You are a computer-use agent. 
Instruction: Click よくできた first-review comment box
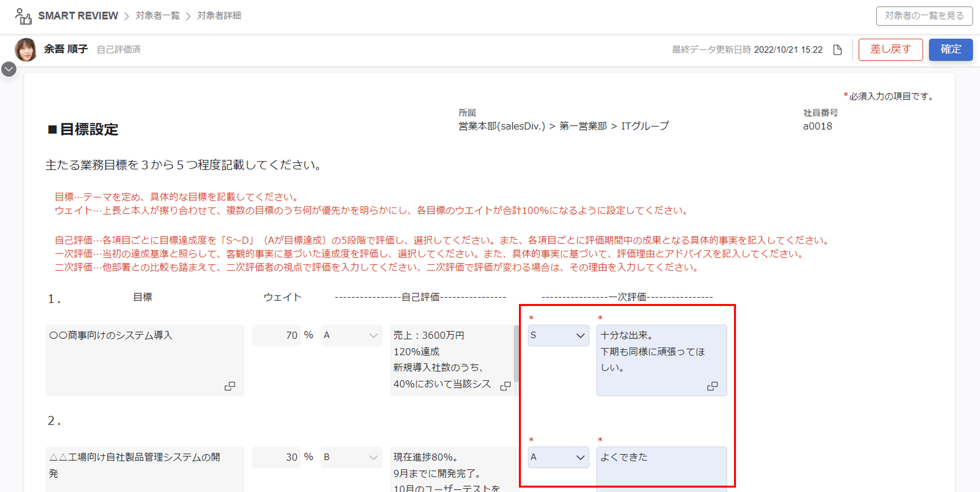[x=661, y=469]
